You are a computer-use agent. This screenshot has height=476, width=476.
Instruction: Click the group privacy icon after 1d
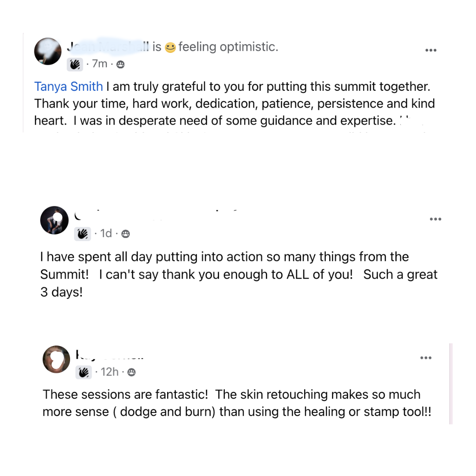tap(125, 234)
